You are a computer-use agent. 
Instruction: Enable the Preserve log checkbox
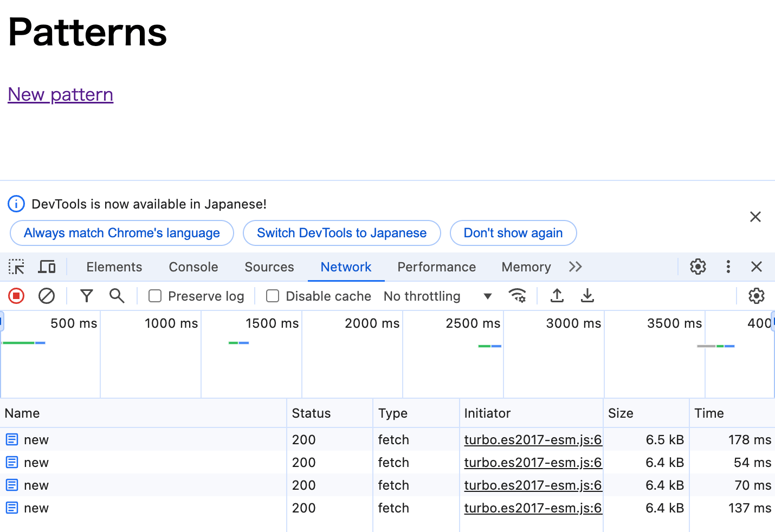pos(155,296)
